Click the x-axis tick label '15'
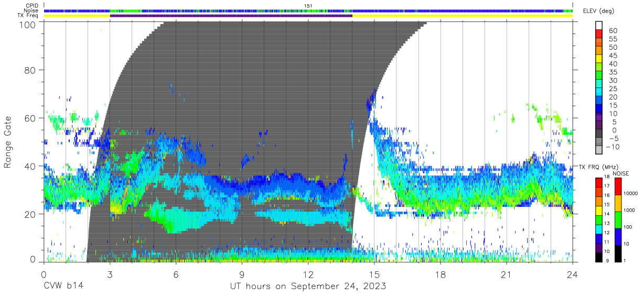 (x=374, y=274)
